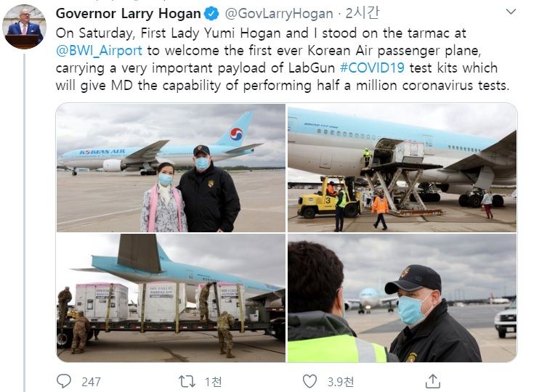Click the blue verified badge
The image size is (539, 392).
click(211, 14)
